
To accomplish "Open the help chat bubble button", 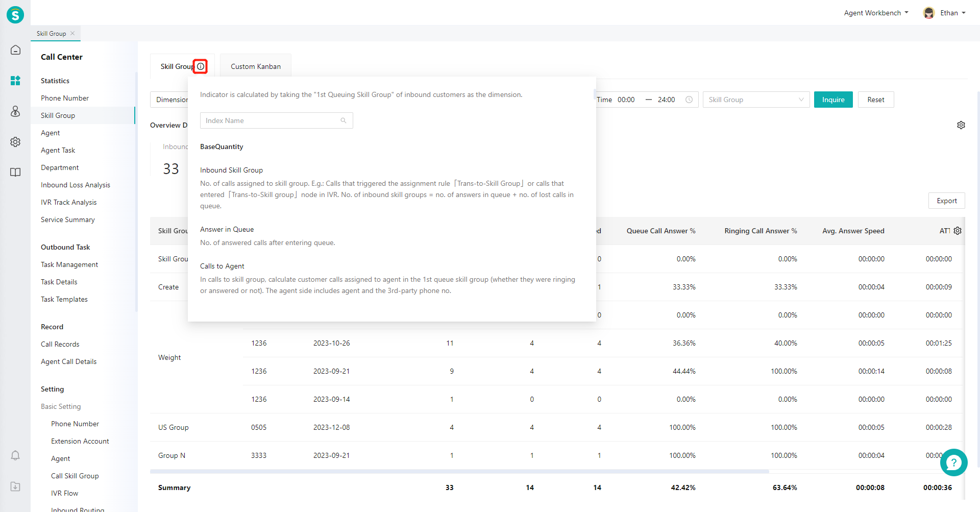I will [954, 462].
